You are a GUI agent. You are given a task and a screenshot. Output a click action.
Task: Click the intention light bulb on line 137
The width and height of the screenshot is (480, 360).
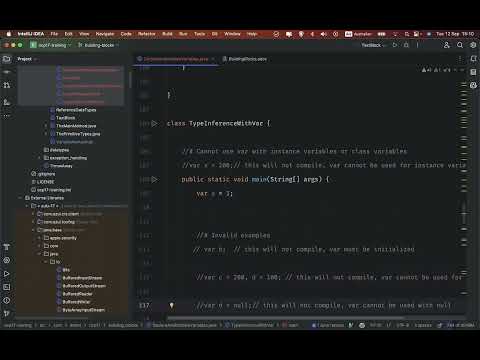(172, 305)
